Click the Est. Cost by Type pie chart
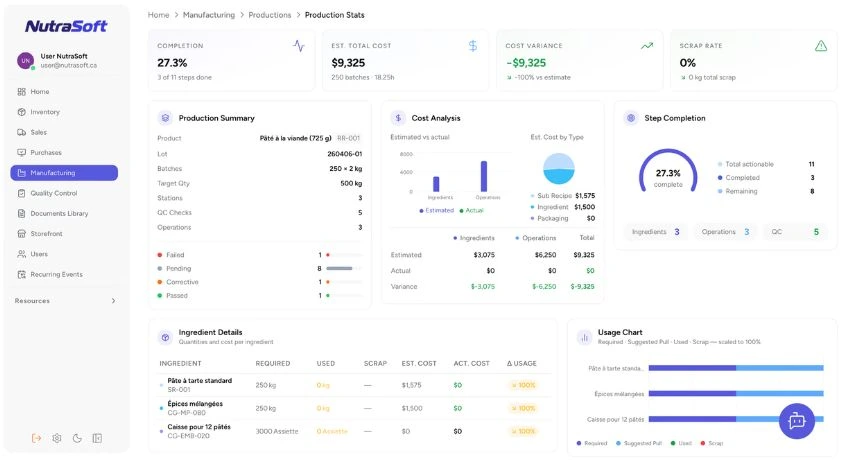This screenshot has width=847, height=460. click(559, 168)
